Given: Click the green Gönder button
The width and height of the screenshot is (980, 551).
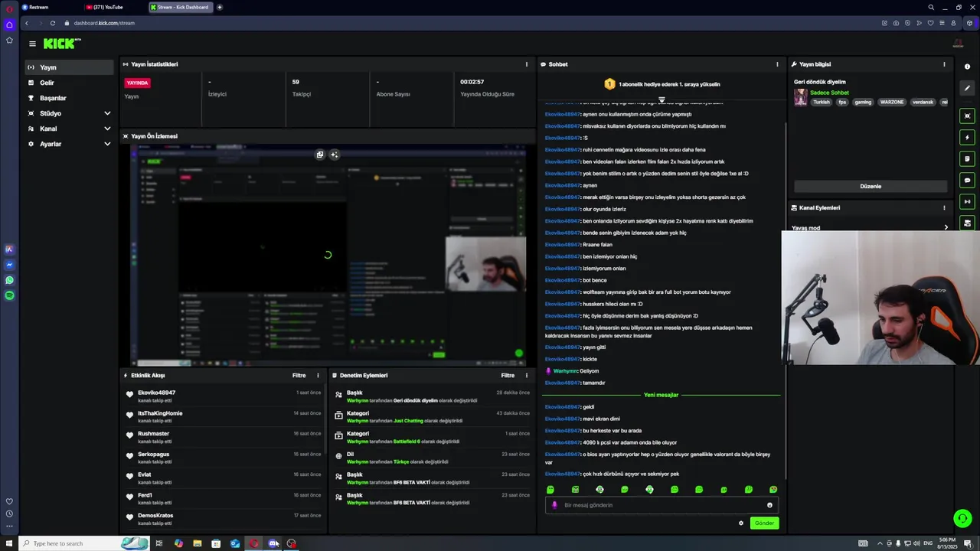Looking at the screenshot, I should [x=764, y=523].
